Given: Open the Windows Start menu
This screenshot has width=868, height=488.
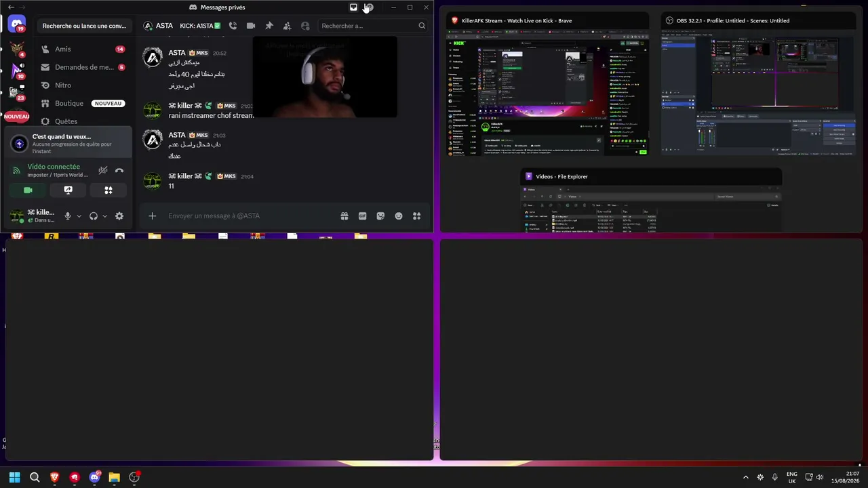Looking at the screenshot, I should point(15,477).
